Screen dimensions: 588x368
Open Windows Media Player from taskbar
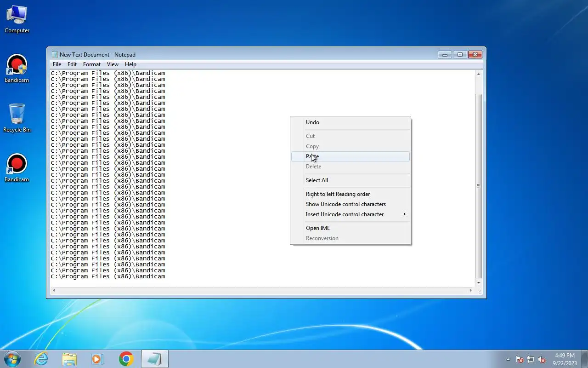point(97,359)
